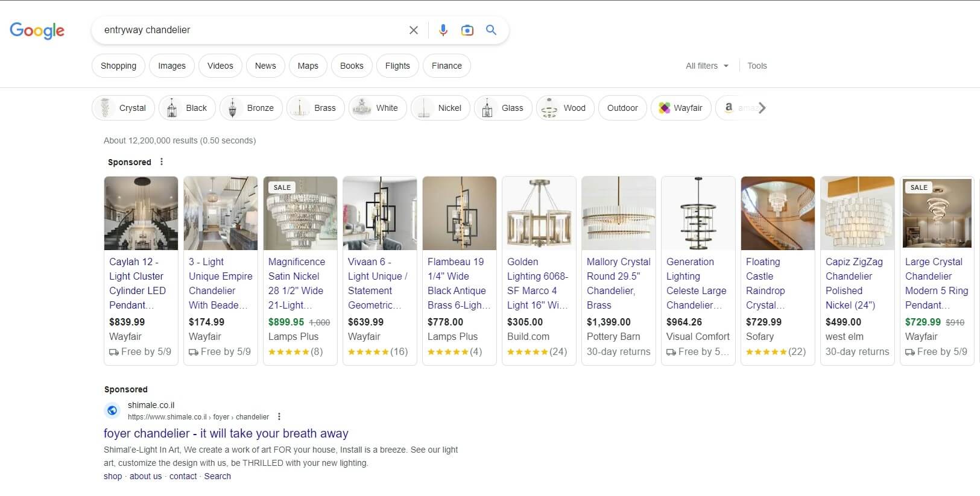This screenshot has height=496, width=980.
Task: Click the west elm seller name
Action: click(844, 336)
